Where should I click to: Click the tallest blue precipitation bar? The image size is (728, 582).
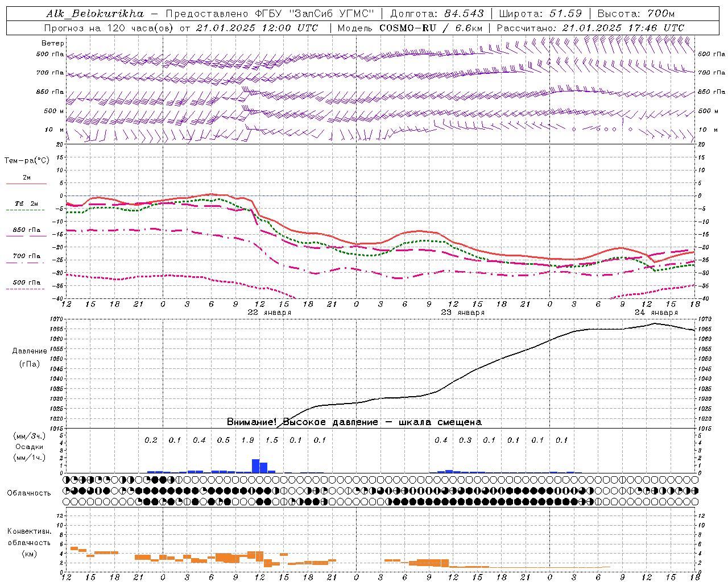(x=256, y=466)
